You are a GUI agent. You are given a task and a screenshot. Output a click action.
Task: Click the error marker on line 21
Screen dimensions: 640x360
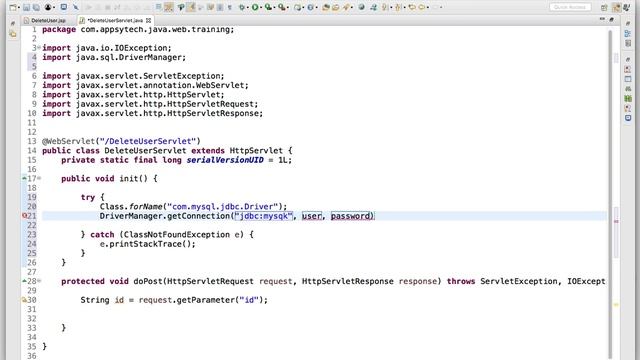24,216
